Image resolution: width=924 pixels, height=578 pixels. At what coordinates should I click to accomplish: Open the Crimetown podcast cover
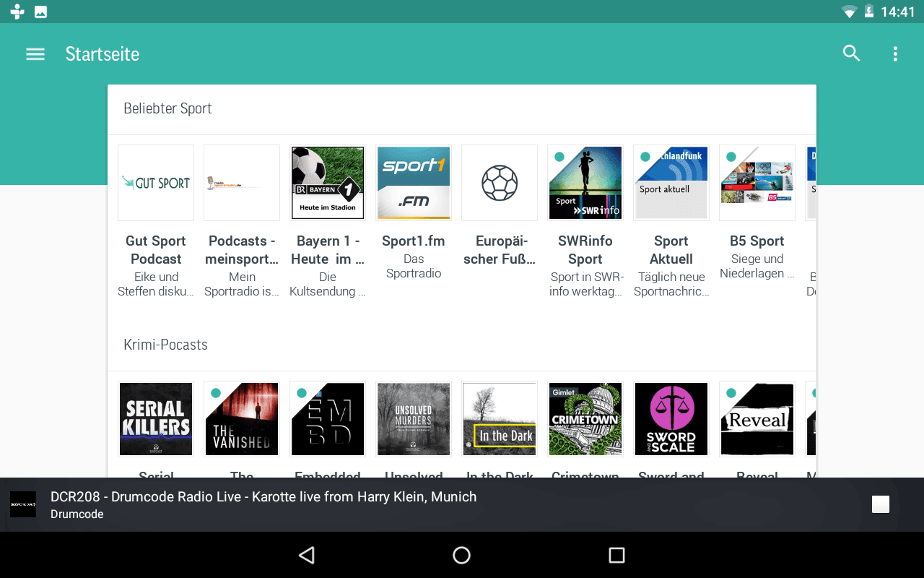tap(585, 419)
